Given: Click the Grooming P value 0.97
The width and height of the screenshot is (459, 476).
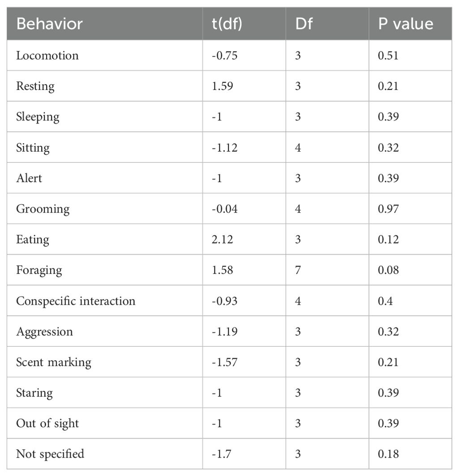Looking at the screenshot, I should pos(388,209).
